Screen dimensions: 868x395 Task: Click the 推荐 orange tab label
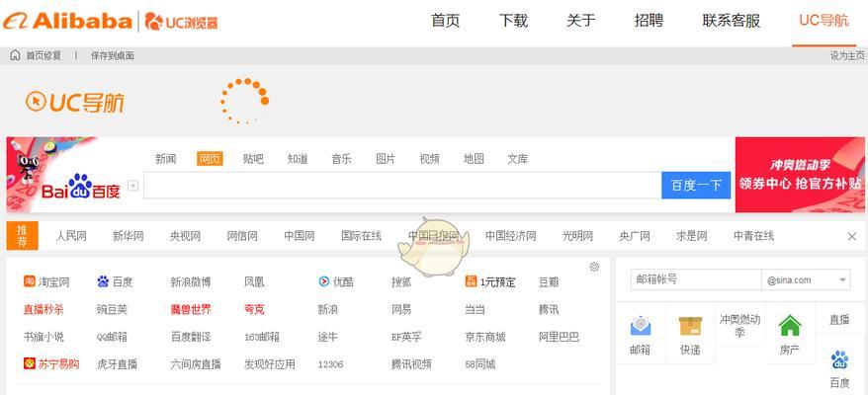point(22,236)
